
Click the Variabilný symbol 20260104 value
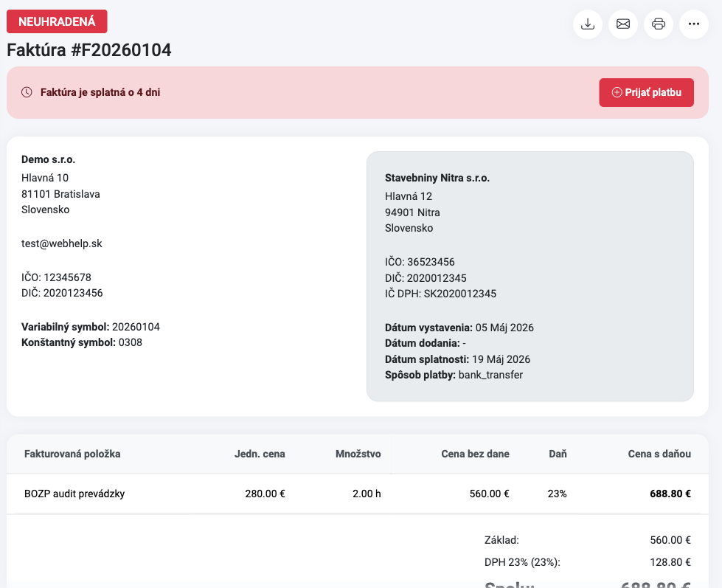click(136, 327)
